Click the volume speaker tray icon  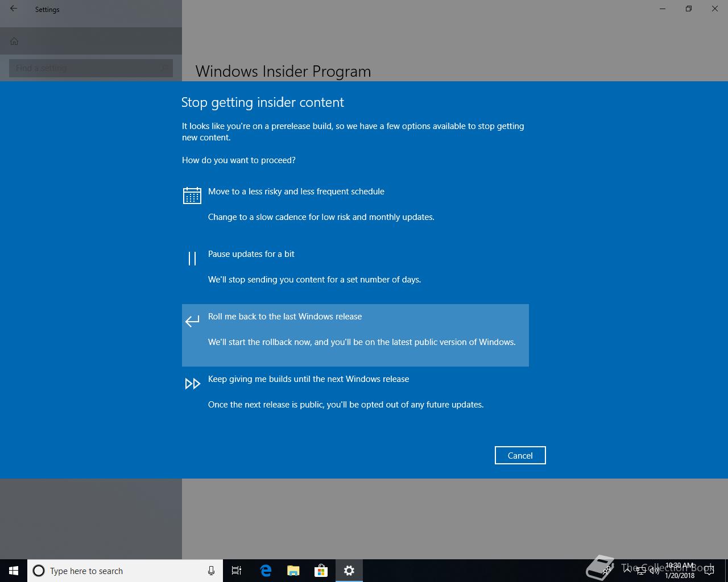pyautogui.click(x=655, y=571)
